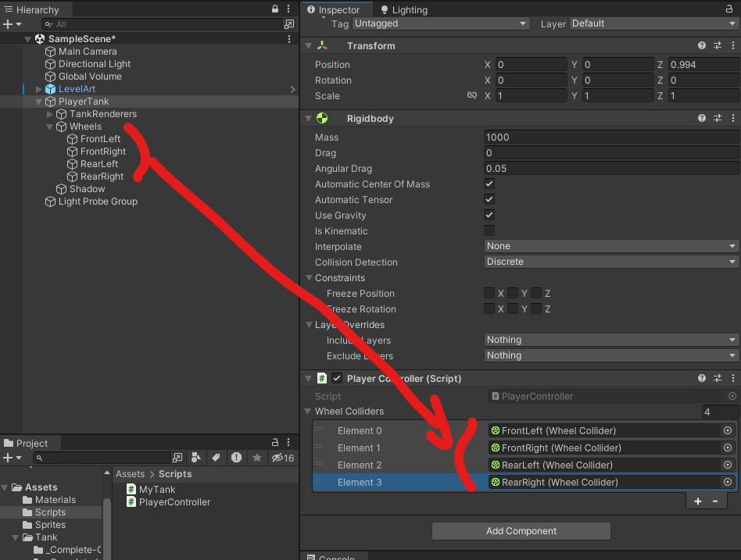Screen dimensions: 741x560
Task: Check Freeze Position X
Action: 489,293
